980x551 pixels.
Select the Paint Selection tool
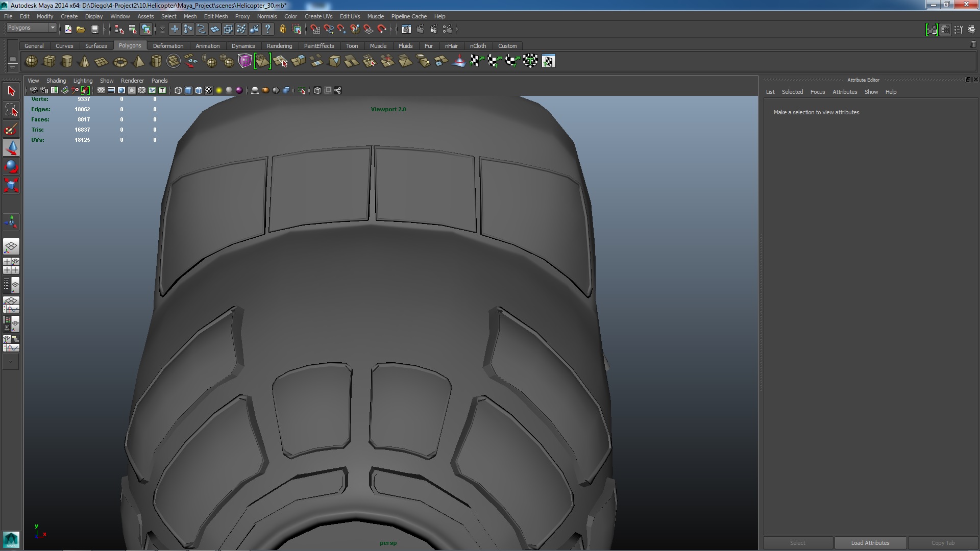pos(11,129)
